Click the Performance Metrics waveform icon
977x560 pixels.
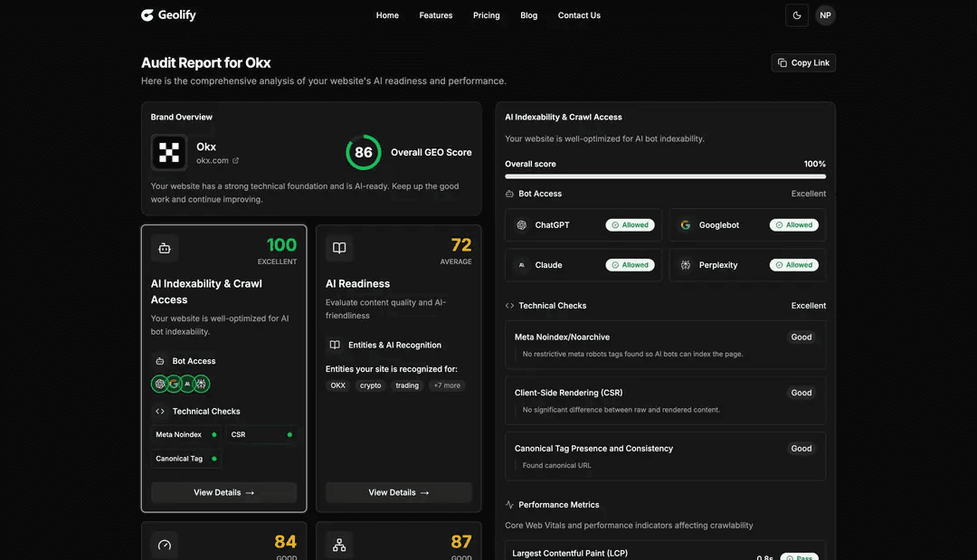[x=509, y=504]
